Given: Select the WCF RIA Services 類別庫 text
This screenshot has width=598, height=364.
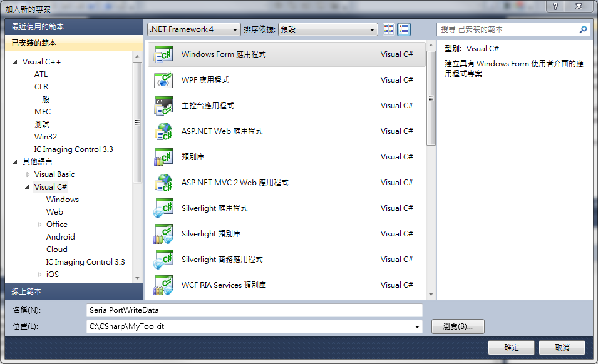Looking at the screenshot, I should pyautogui.click(x=224, y=285).
